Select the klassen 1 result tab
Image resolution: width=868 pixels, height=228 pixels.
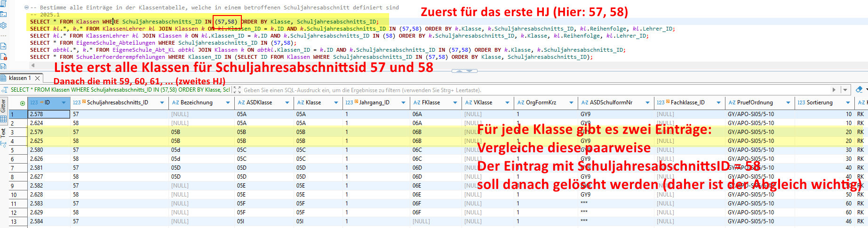(20, 78)
